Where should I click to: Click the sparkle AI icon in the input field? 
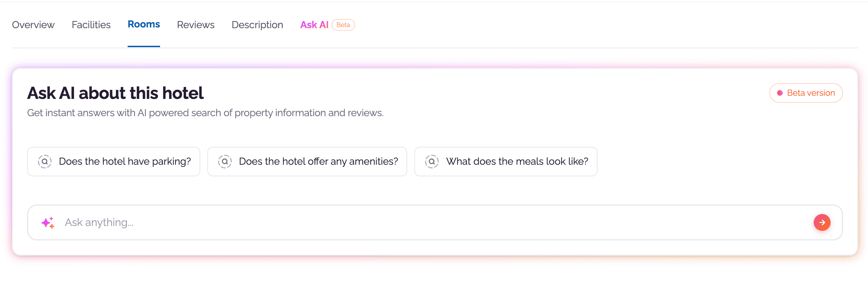pos(48,222)
